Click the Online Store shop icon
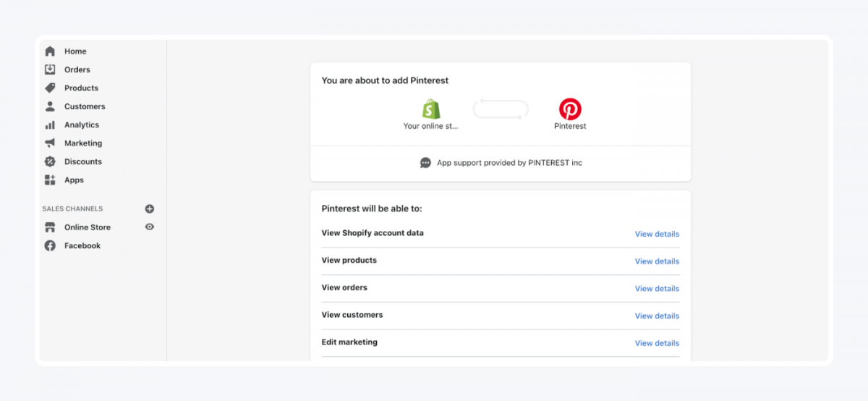Image resolution: width=868 pixels, height=401 pixels. tap(50, 227)
